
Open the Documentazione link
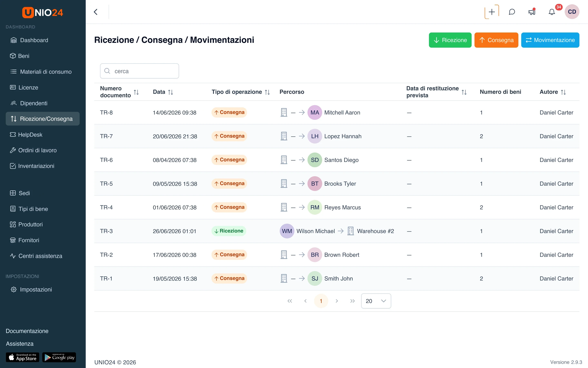pos(27,331)
